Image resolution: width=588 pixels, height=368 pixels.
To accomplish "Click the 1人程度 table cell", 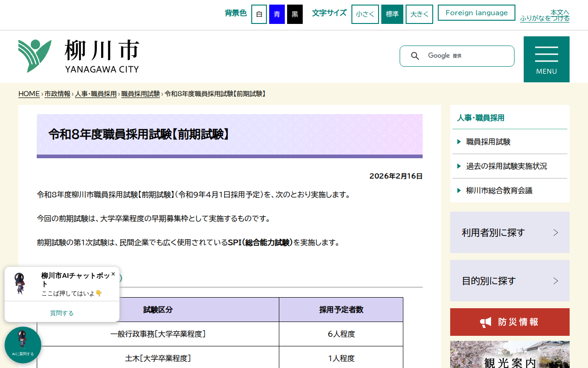I will tap(341, 358).
